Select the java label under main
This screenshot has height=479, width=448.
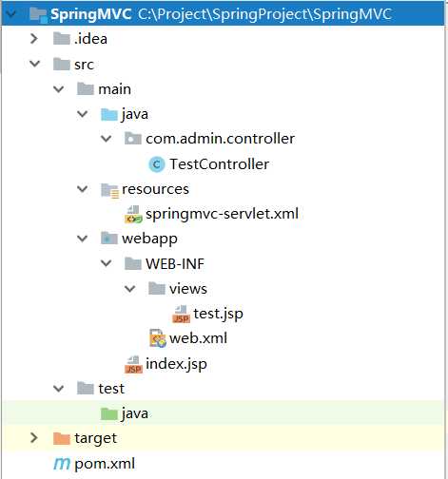[x=135, y=114]
